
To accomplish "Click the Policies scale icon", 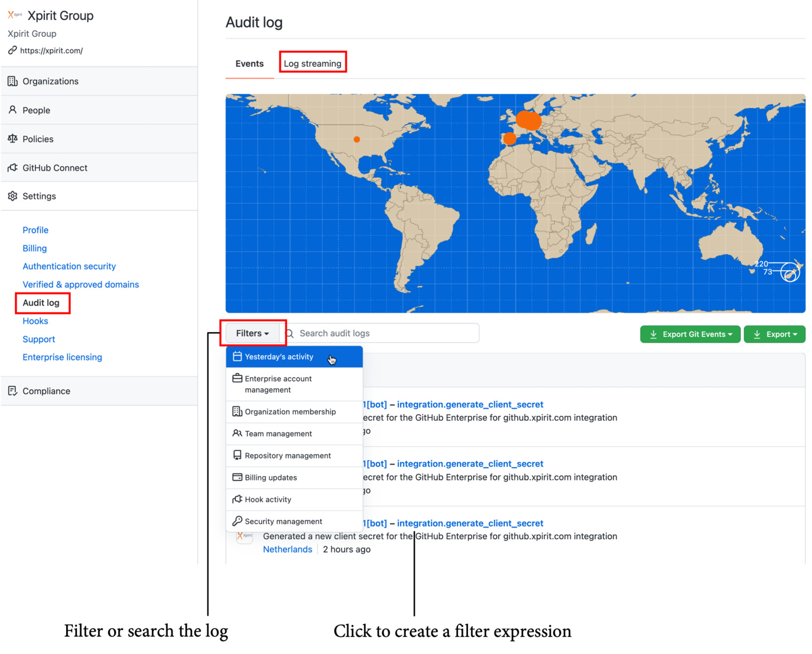I will coord(12,139).
